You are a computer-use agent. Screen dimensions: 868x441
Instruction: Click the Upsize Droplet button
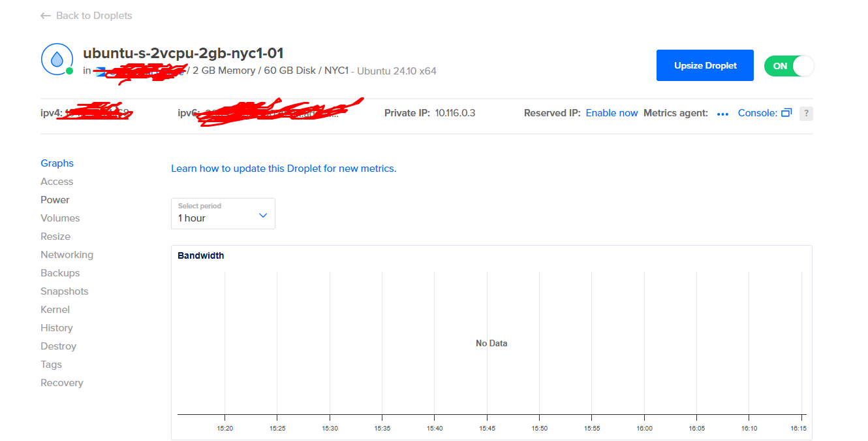(705, 65)
